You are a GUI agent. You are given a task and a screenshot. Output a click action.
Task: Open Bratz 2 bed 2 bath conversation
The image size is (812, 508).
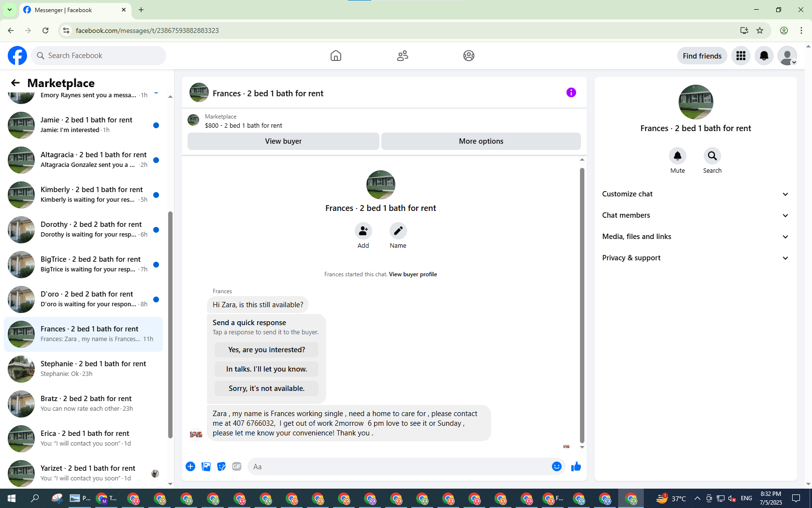tap(84, 404)
